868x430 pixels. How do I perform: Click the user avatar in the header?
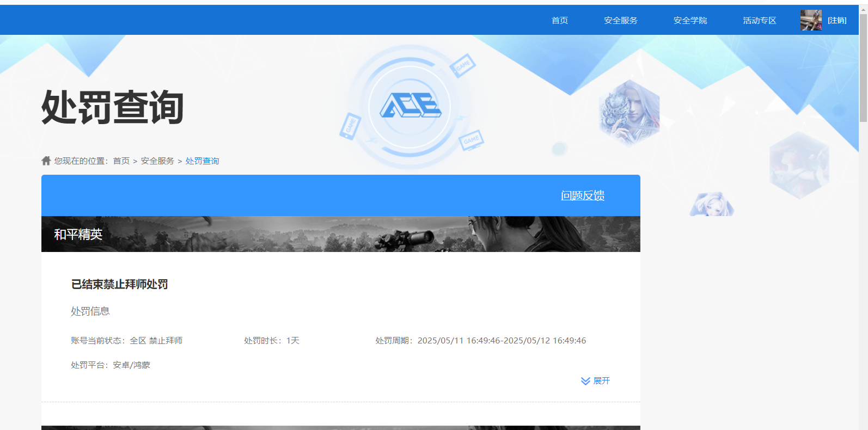(x=810, y=20)
